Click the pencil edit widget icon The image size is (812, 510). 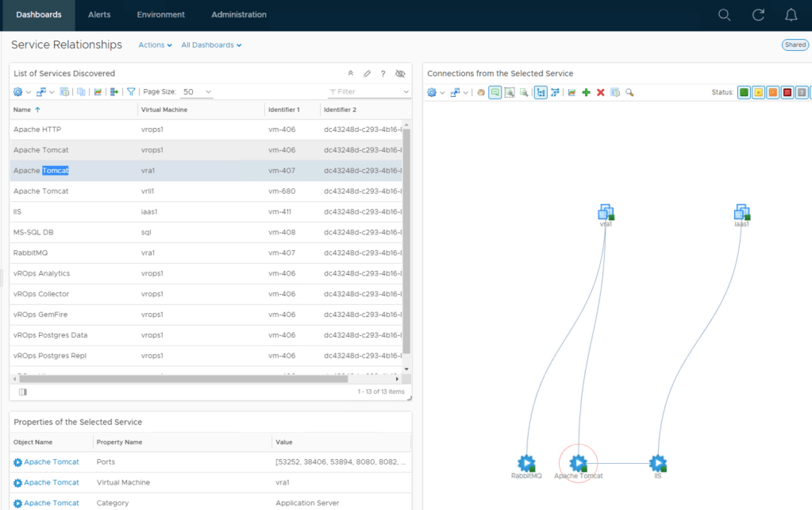pos(367,74)
